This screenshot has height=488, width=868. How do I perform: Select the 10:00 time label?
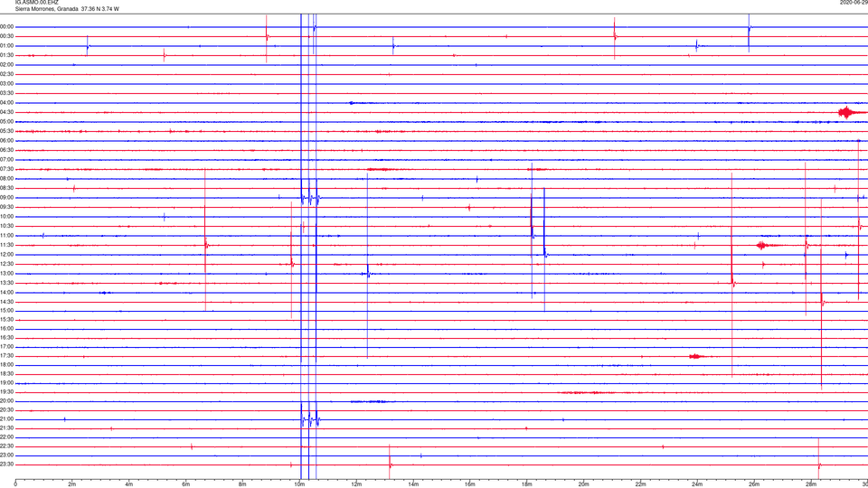click(7, 216)
